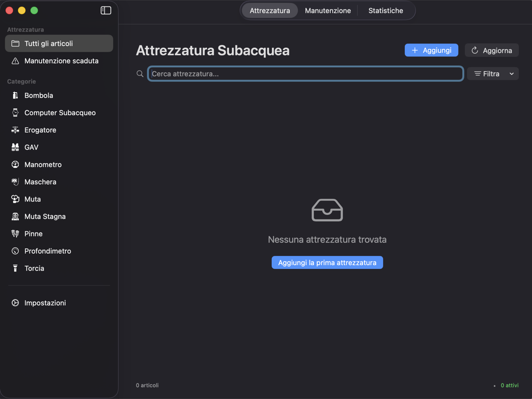Toggle the sidebar visibility icon

click(x=106, y=11)
